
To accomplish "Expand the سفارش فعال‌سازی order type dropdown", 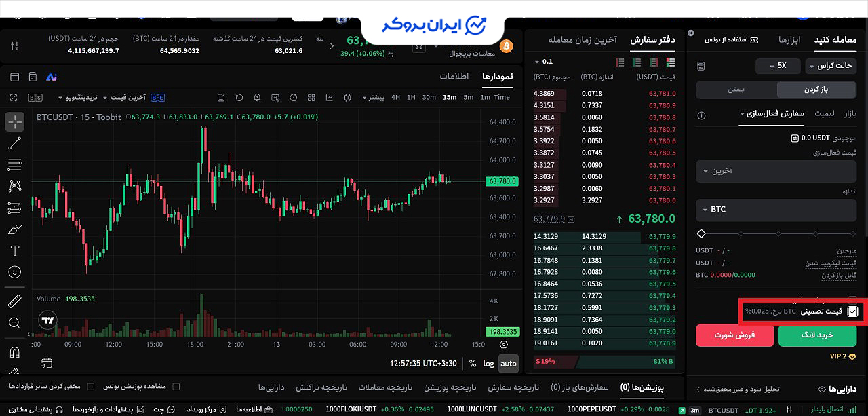I will pyautogui.click(x=772, y=113).
